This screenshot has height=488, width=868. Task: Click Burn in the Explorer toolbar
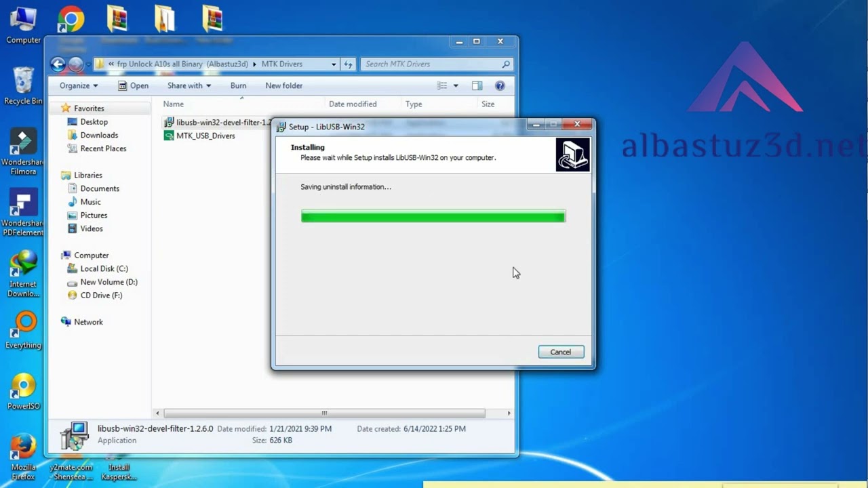pos(238,86)
